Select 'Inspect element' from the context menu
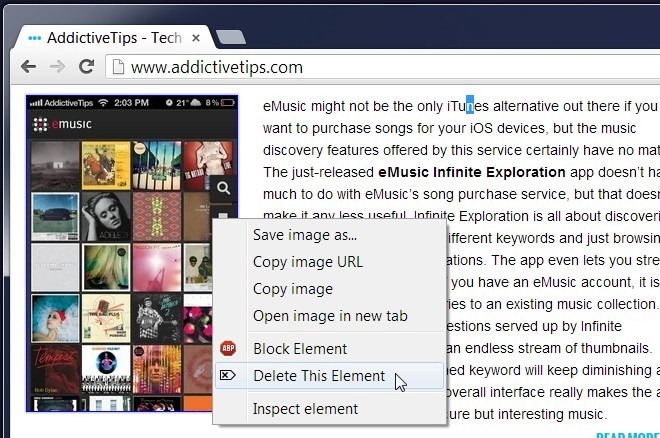Viewport: 660px width, 438px height. 330,409
